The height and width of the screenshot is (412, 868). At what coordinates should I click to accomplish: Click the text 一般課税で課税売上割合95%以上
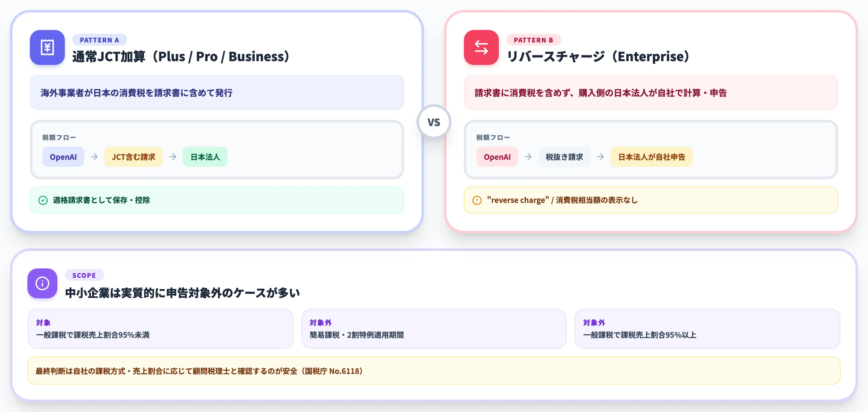639,335
